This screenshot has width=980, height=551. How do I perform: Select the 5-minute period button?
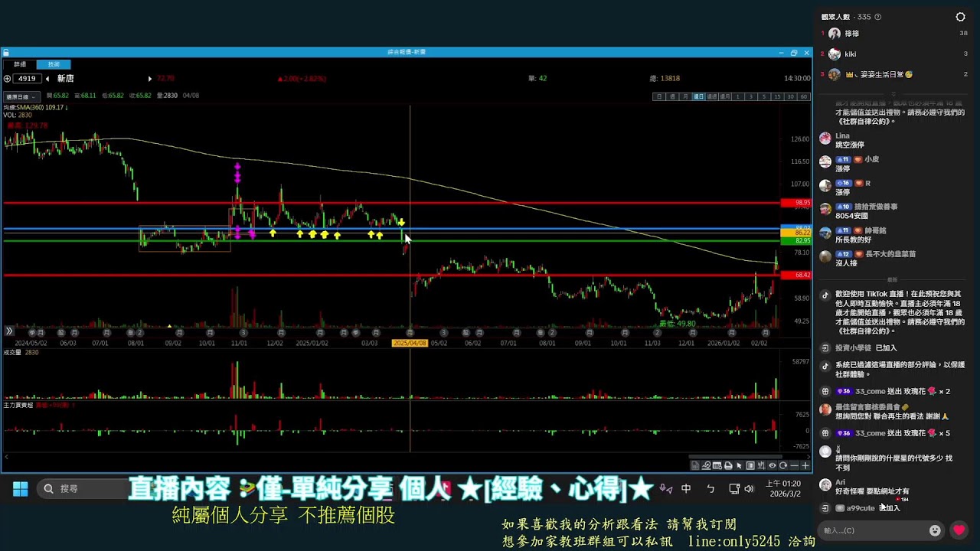(764, 97)
